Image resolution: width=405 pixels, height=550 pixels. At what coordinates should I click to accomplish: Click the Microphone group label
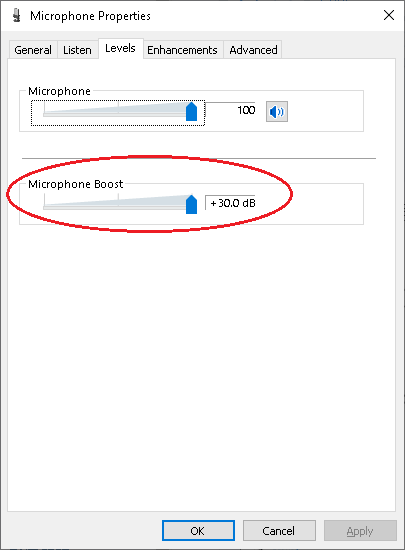(x=59, y=91)
